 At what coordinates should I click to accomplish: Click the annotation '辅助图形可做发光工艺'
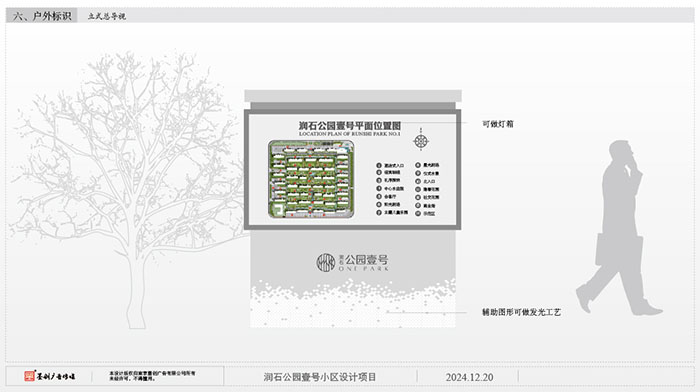tap(521, 312)
